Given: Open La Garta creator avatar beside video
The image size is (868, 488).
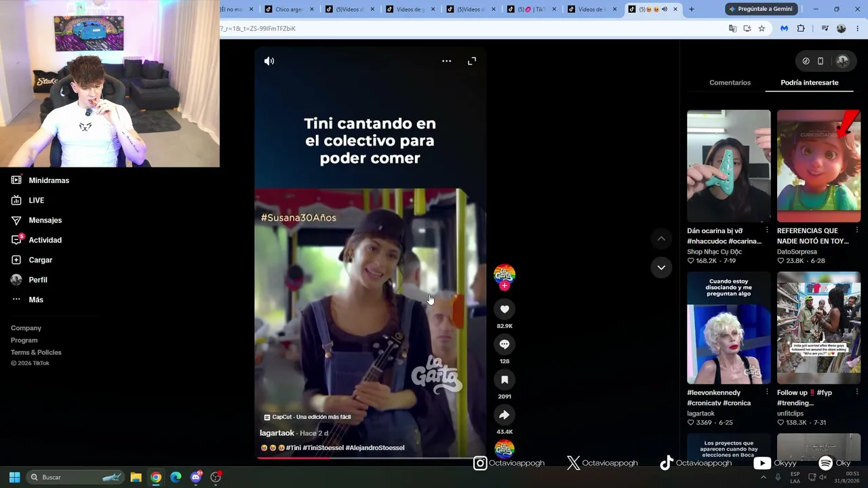Looking at the screenshot, I should coord(505,274).
